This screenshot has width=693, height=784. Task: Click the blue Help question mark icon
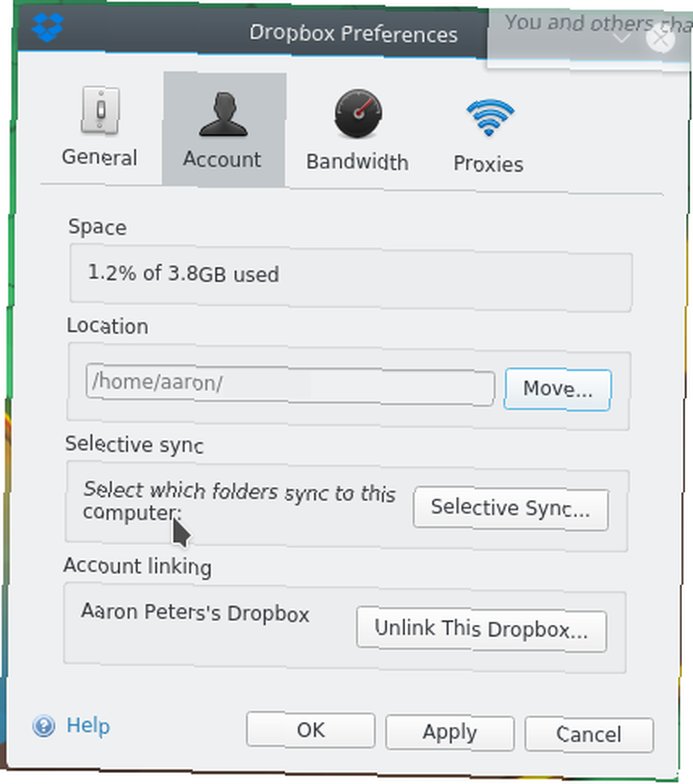coord(44,725)
